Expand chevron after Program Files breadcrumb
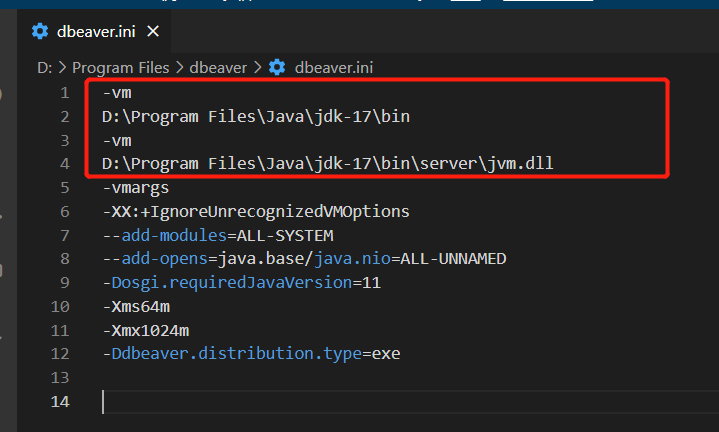The width and height of the screenshot is (719, 432). [180, 68]
